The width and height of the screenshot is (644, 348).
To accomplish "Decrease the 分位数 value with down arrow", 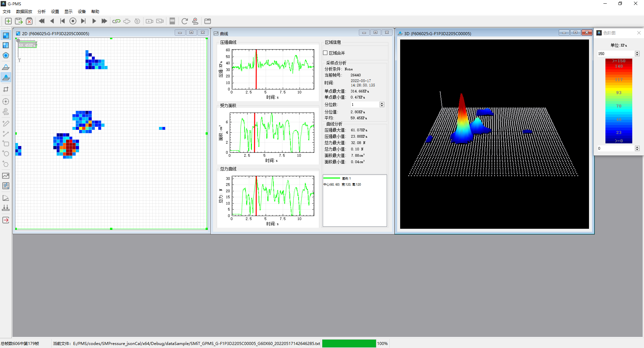I will (x=382, y=106).
